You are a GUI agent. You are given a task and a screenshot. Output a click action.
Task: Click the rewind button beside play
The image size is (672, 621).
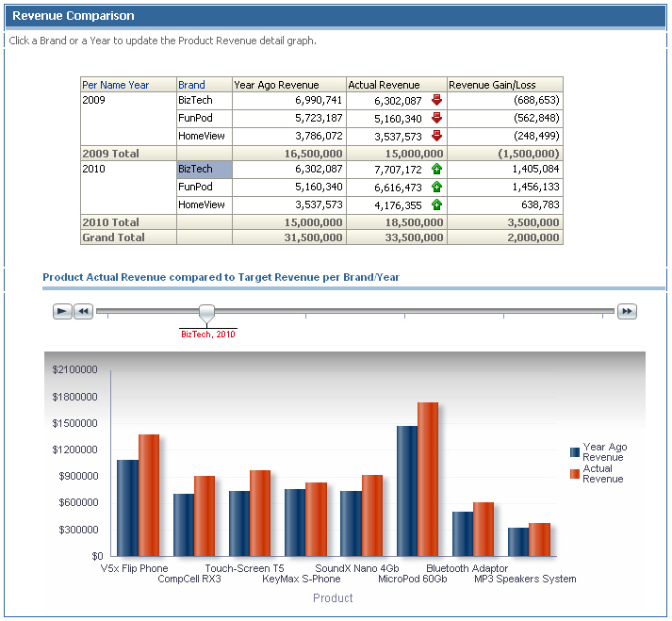pyautogui.click(x=83, y=311)
